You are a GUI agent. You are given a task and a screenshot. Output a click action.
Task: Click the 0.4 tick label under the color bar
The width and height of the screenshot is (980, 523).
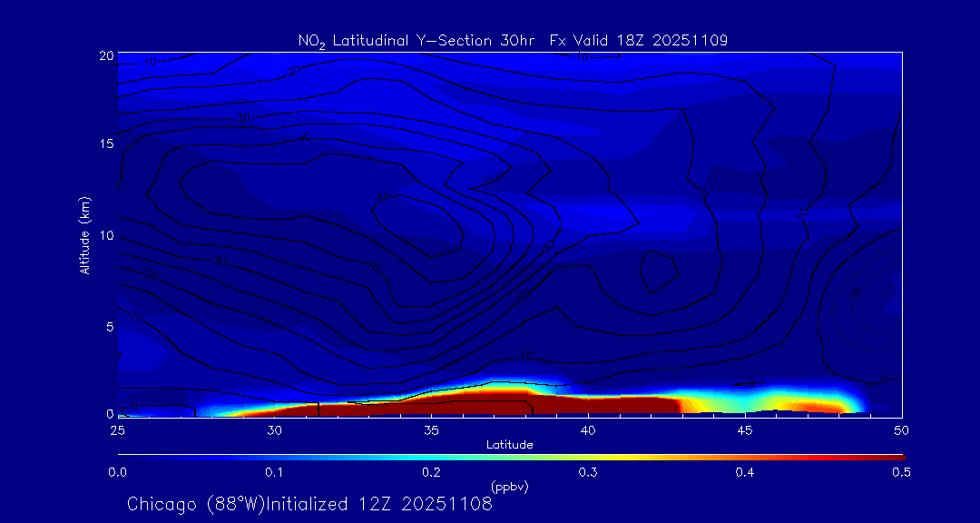click(745, 472)
